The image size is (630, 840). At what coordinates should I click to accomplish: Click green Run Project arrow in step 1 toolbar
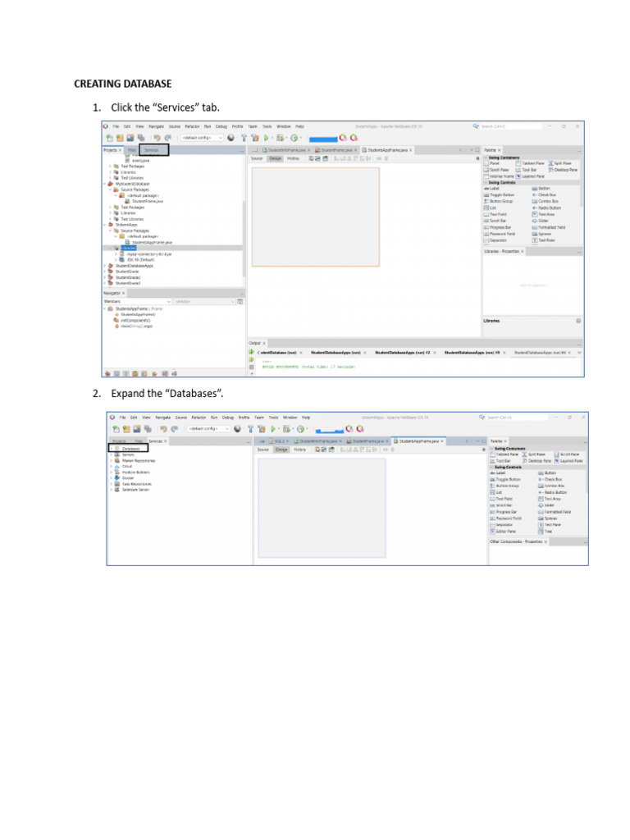coord(267,138)
